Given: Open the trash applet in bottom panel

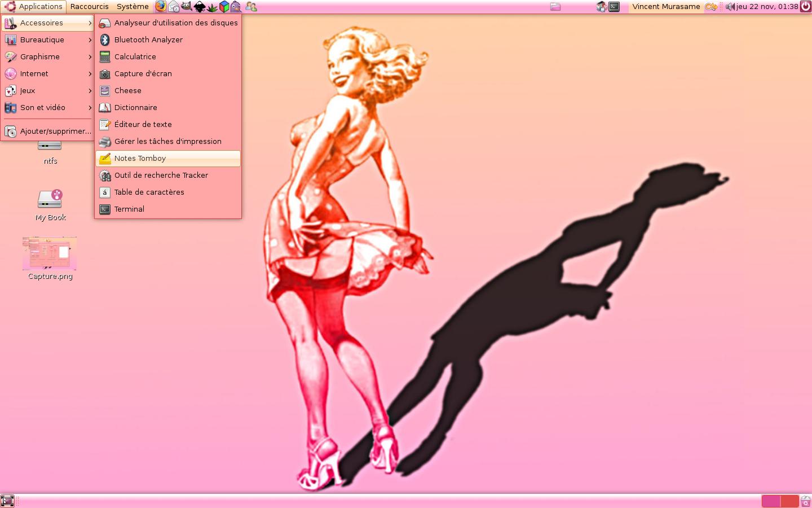Looking at the screenshot, I should click(806, 501).
